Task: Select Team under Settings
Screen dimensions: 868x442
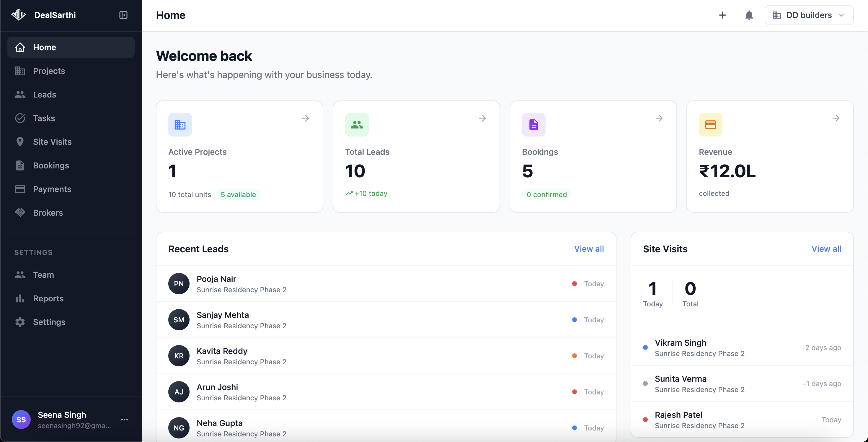Action: (x=43, y=274)
